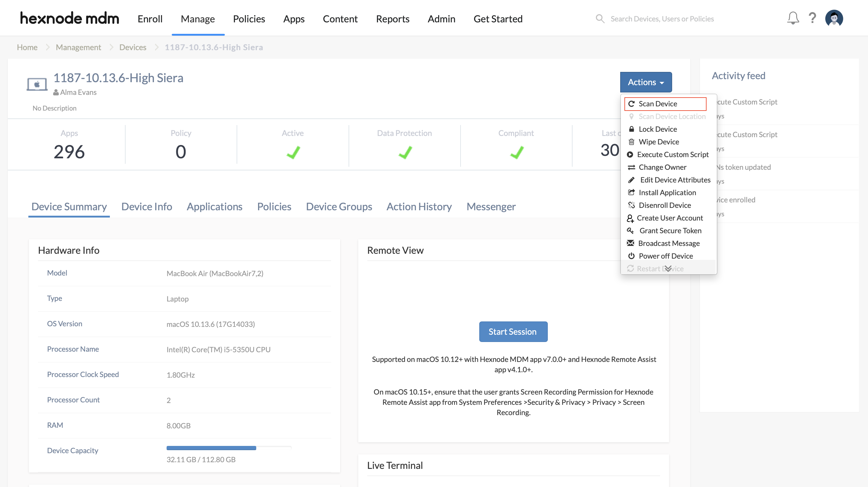Focus the Search Devices, Users or Policies field

tap(662, 19)
